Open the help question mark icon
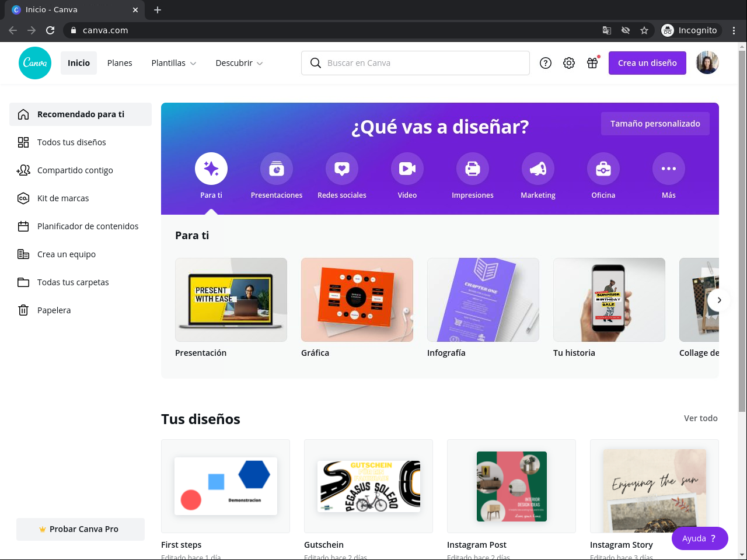 pos(546,63)
